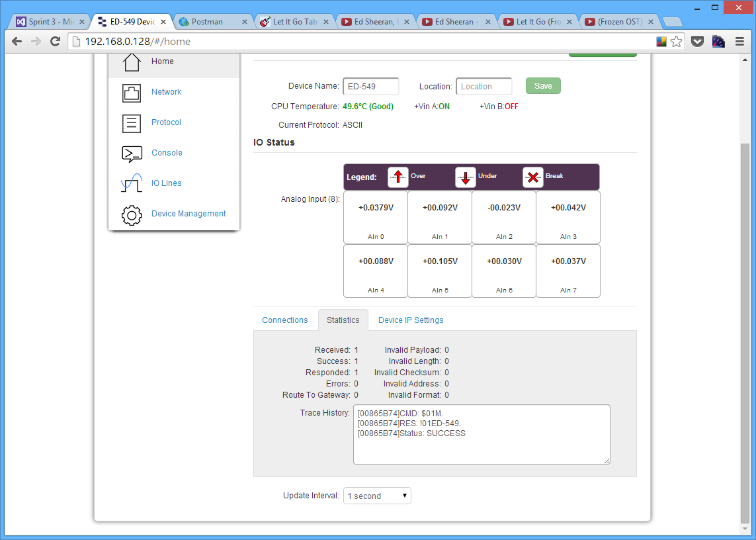
Task: Open the Device IP Settings tab
Action: [410, 320]
